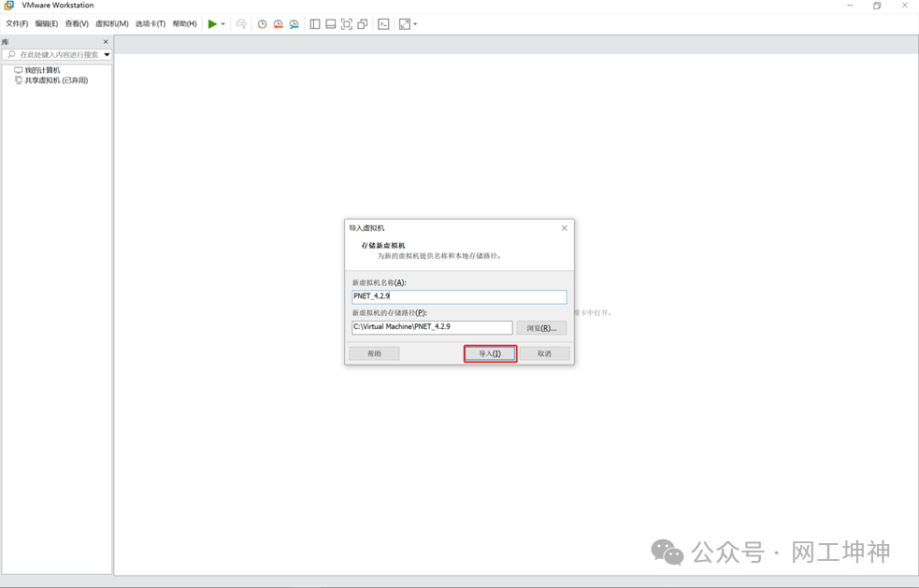Click the Revert to snapshot icon
This screenshot has width=919, height=588.
[x=278, y=24]
